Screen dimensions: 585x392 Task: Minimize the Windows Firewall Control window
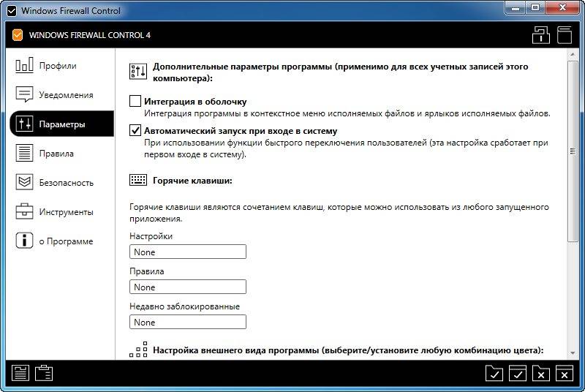pos(516,8)
